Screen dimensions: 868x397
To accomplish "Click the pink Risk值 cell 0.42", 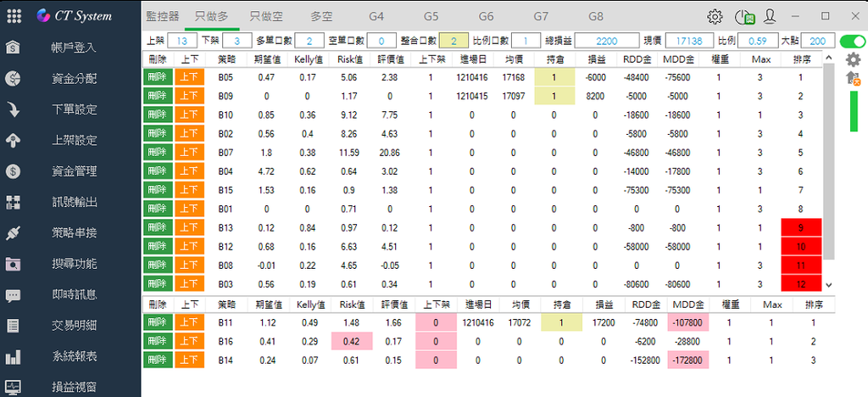I will click(x=352, y=341).
